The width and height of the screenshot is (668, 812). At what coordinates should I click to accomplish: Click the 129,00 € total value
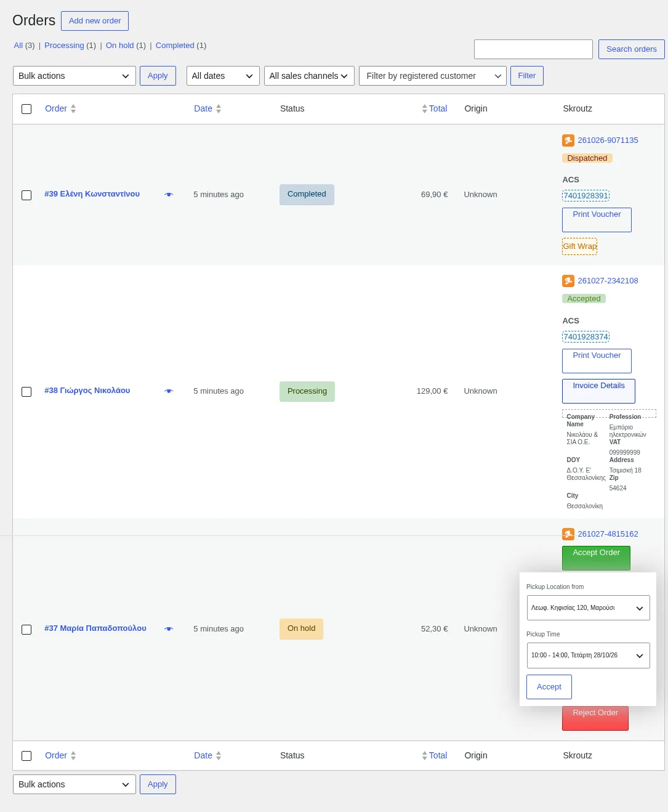pos(432,391)
